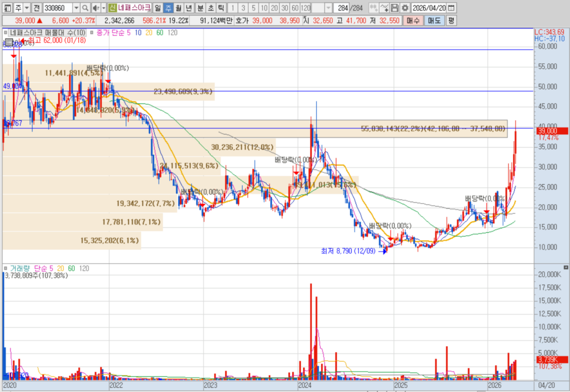Switch to 틱 tick chart
Viewport: 570px width, 392px height.
tap(220, 8)
